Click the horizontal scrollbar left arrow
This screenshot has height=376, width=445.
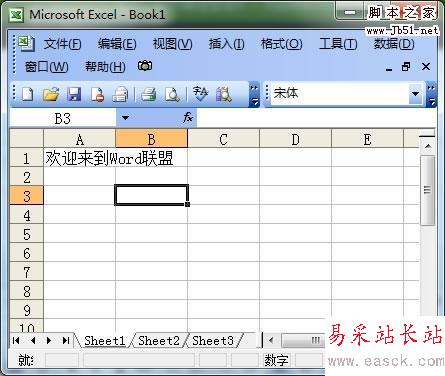[271, 341]
